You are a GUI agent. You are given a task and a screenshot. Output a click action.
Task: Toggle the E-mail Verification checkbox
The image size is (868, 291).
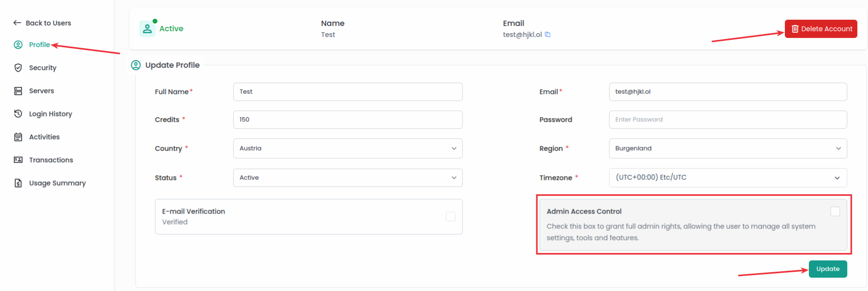450,217
